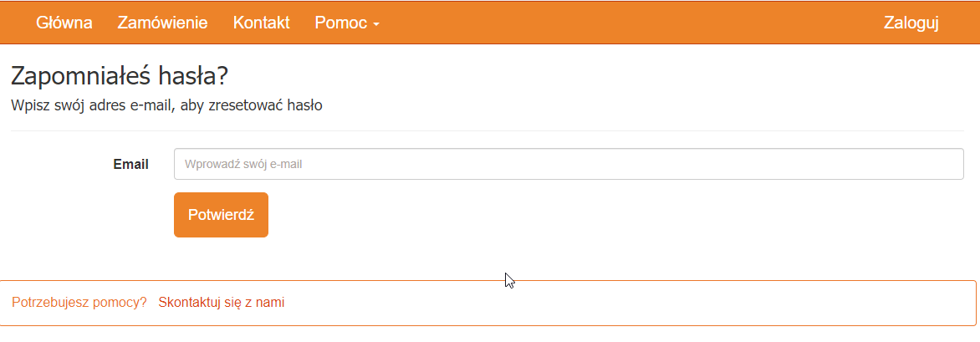Click the divider line under the subtitle
Screen dimensions: 980x342
(x=487, y=131)
